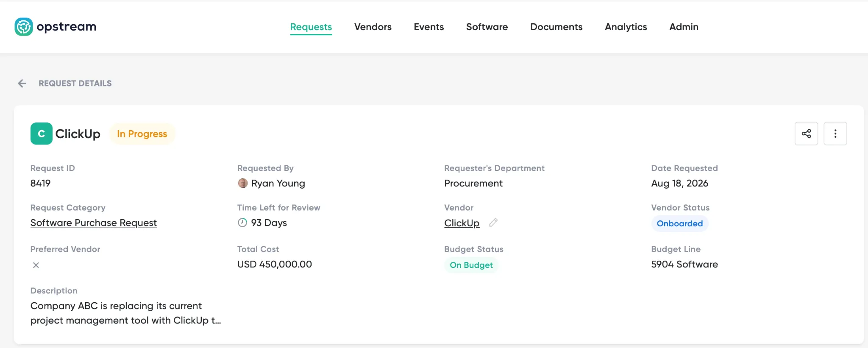Click the Request Category label
This screenshot has width=868, height=348.
(x=68, y=208)
